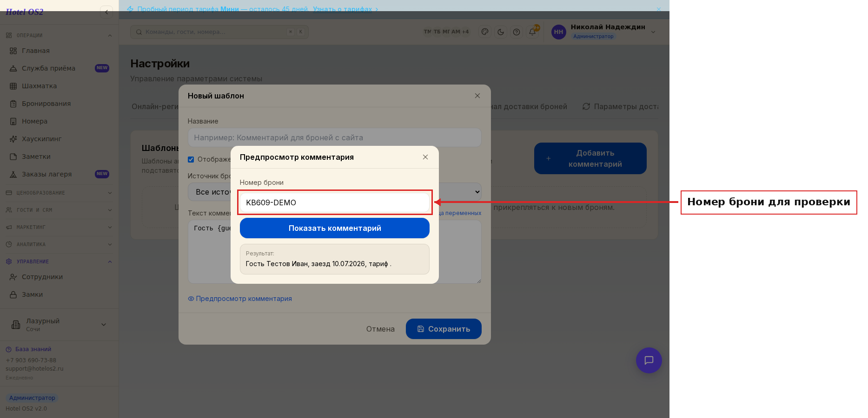Close the Предпросмотр комментария dialog

pyautogui.click(x=425, y=157)
